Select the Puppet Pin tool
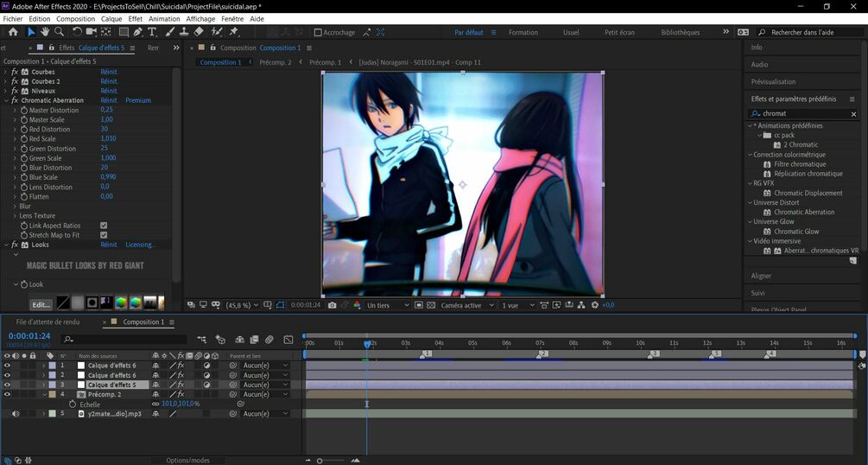This screenshot has width=868, height=465. 233,32
